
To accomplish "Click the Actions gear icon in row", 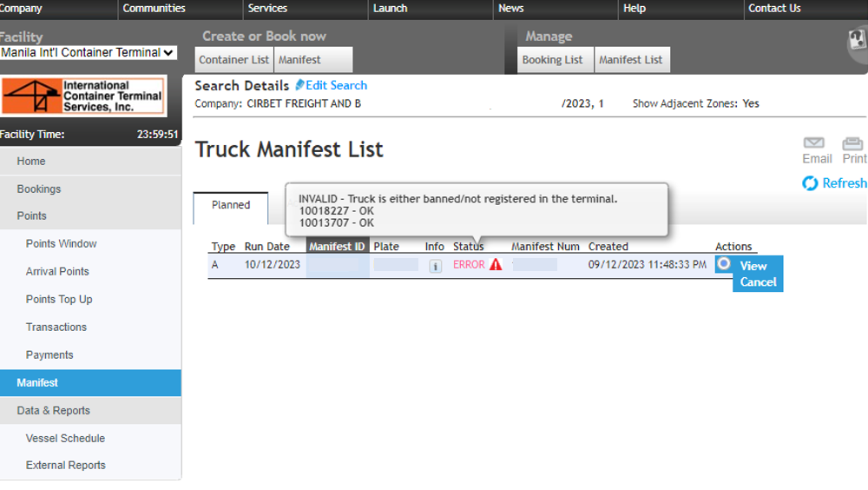I will point(723,264).
